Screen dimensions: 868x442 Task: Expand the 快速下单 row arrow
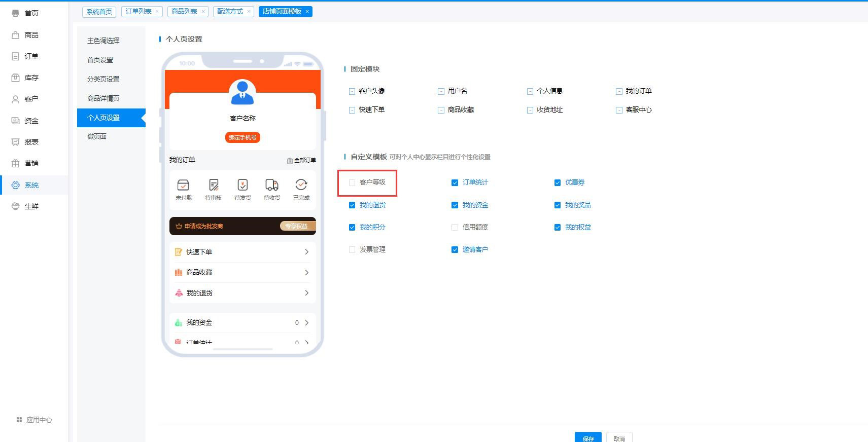(306, 252)
